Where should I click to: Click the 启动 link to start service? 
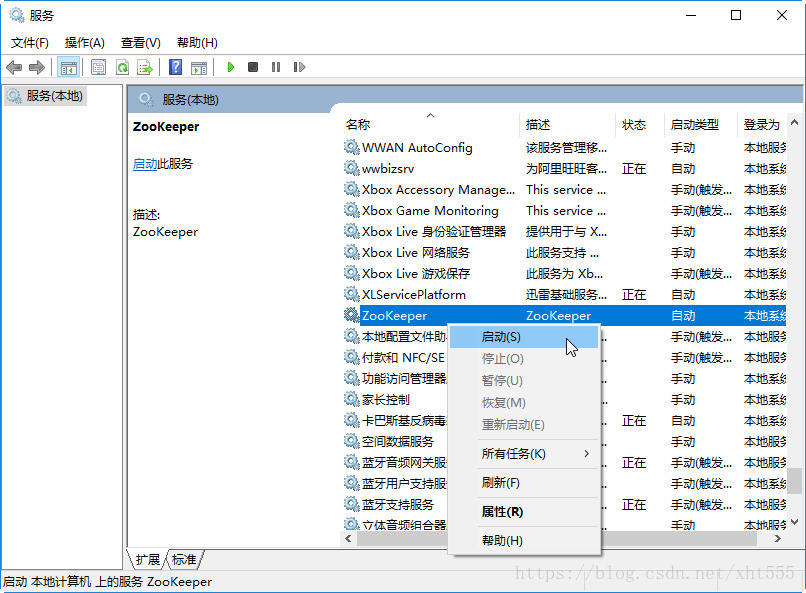click(145, 164)
